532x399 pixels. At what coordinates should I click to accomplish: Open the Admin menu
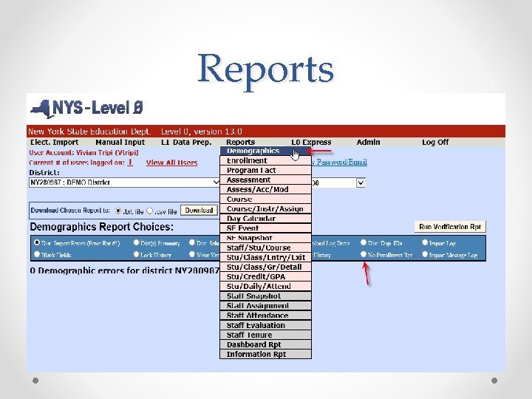(368, 142)
